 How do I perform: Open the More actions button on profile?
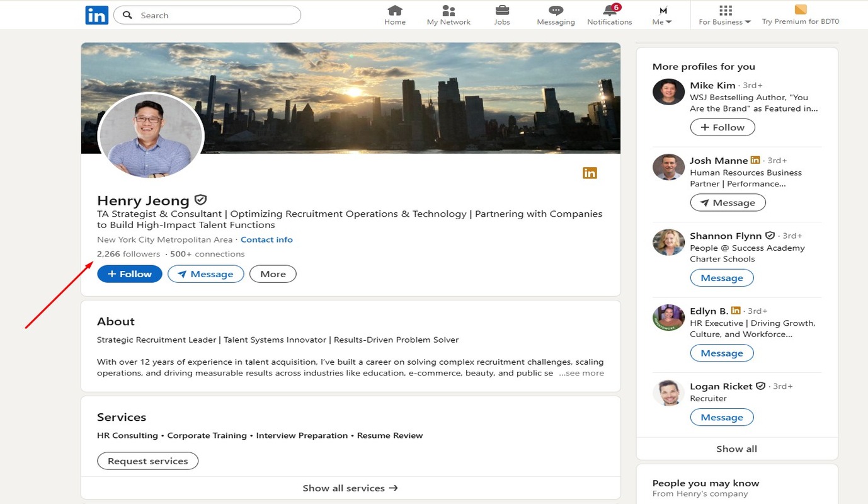click(273, 274)
